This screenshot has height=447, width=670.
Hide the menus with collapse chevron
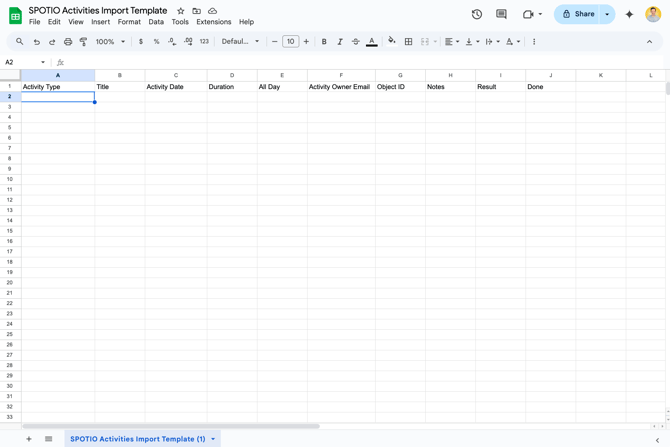pos(649,41)
